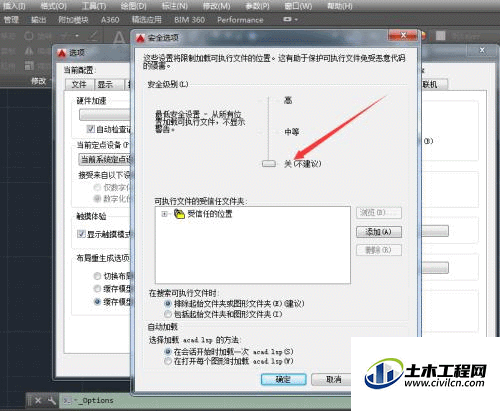Click the AutoCAD logo in Options dialog title bar
The width and height of the screenshot is (500, 411).
pyautogui.click(x=62, y=53)
